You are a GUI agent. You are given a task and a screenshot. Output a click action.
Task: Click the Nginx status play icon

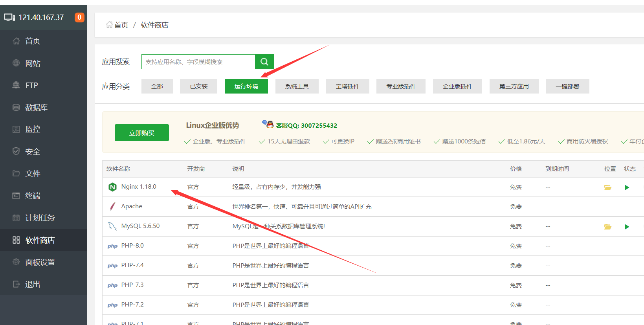pyautogui.click(x=627, y=187)
